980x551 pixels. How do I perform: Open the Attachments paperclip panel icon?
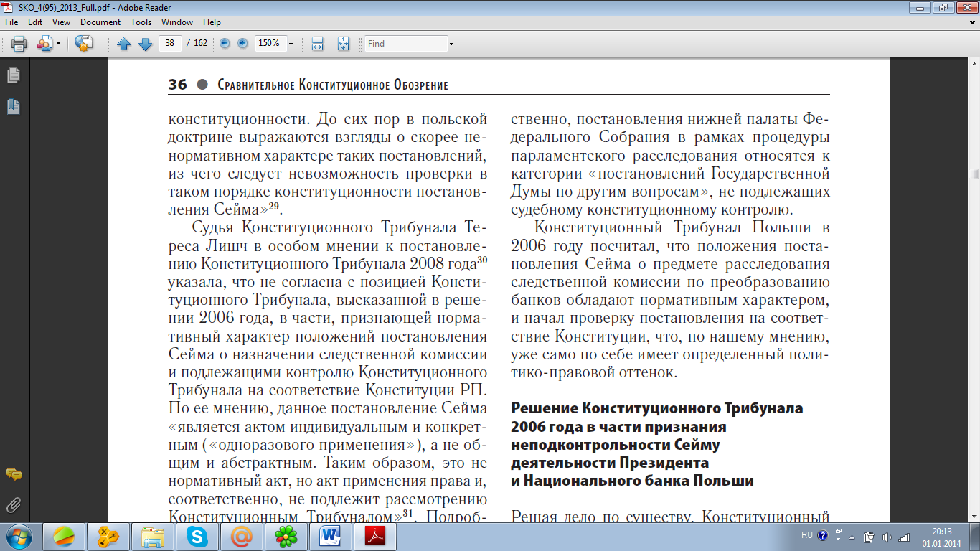pyautogui.click(x=13, y=505)
